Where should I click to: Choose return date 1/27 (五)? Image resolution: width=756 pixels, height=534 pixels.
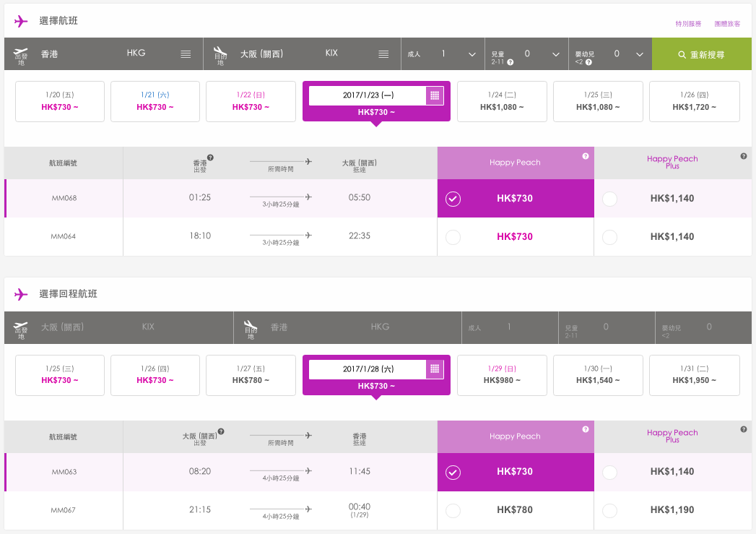251,375
